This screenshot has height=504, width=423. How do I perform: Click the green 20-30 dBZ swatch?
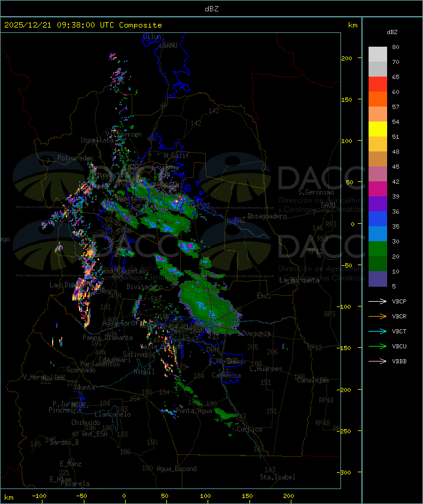(x=378, y=249)
